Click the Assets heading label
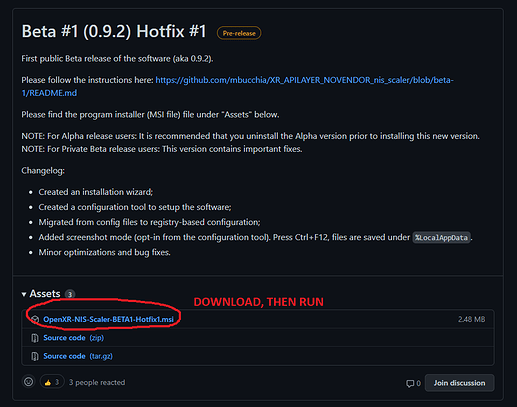This screenshot has width=517, height=407. [45, 293]
